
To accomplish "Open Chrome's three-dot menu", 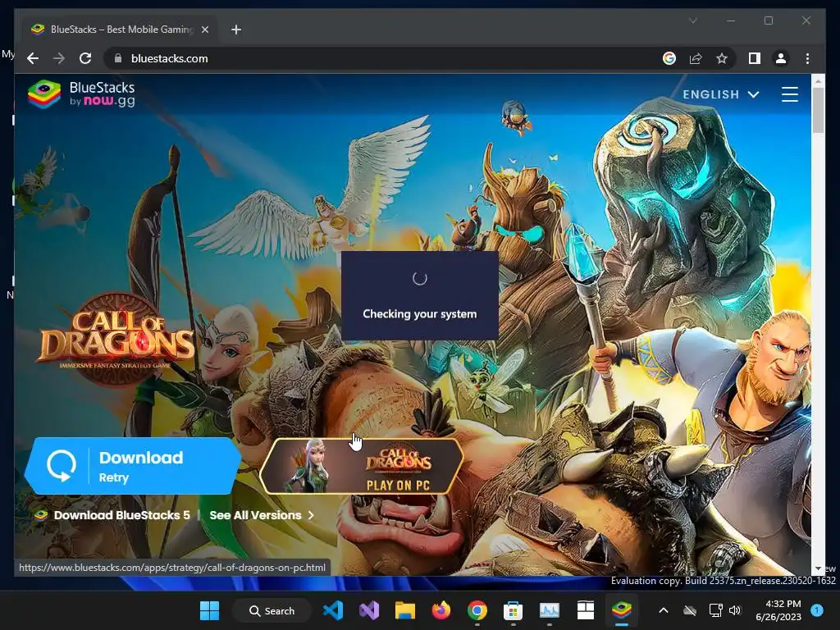I will tap(807, 58).
